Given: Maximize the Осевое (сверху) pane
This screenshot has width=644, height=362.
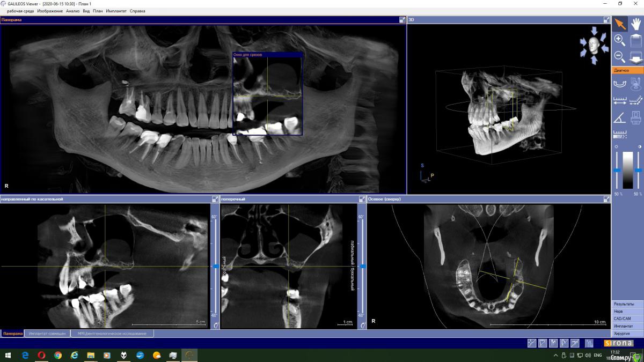Looking at the screenshot, I should coord(606,199).
